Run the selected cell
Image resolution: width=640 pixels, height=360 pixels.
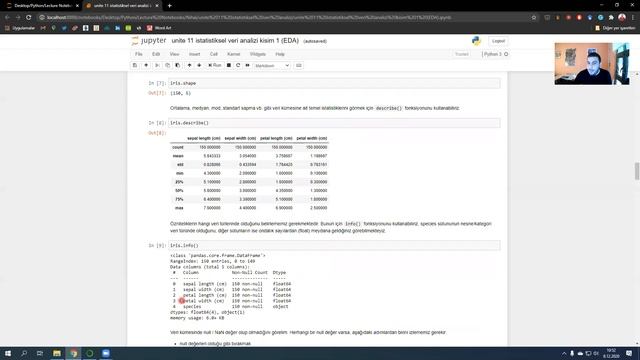click(x=215, y=65)
